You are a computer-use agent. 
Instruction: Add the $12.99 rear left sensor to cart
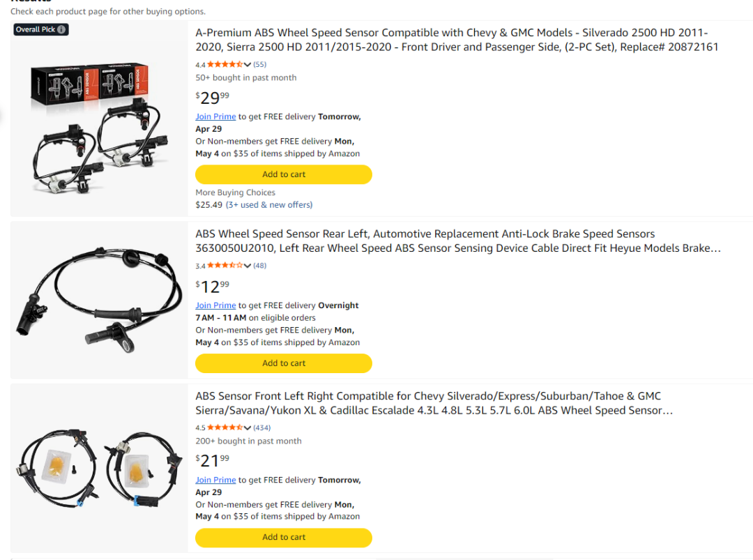(283, 363)
